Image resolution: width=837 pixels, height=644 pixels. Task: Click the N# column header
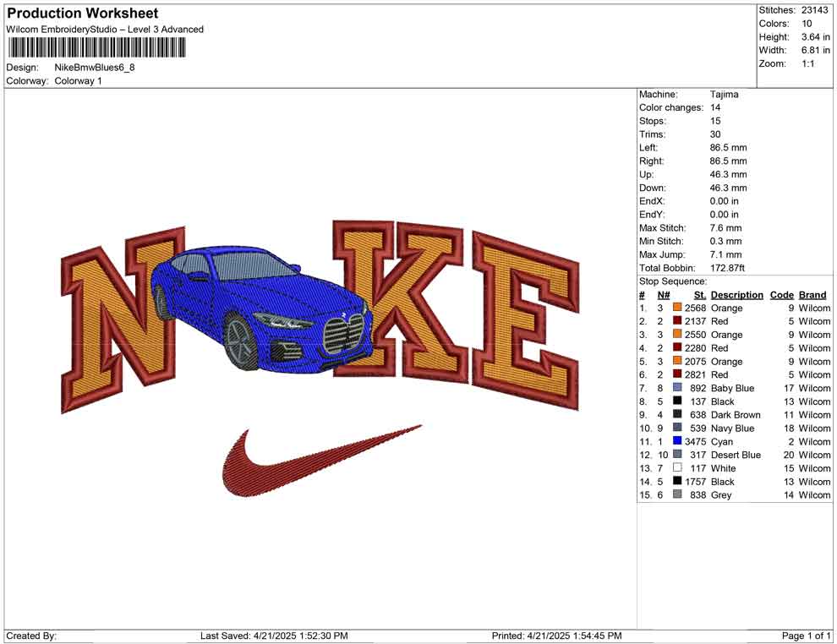pos(664,295)
